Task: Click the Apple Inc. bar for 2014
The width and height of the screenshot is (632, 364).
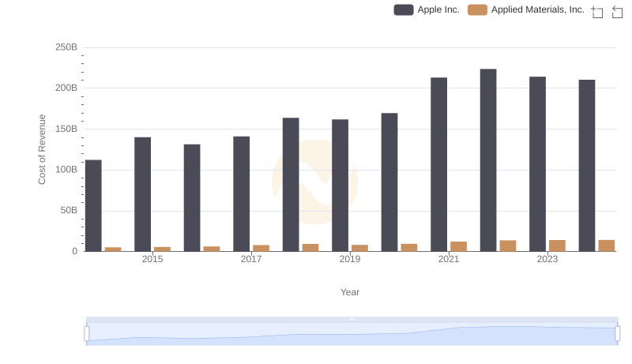Action: 93,206
